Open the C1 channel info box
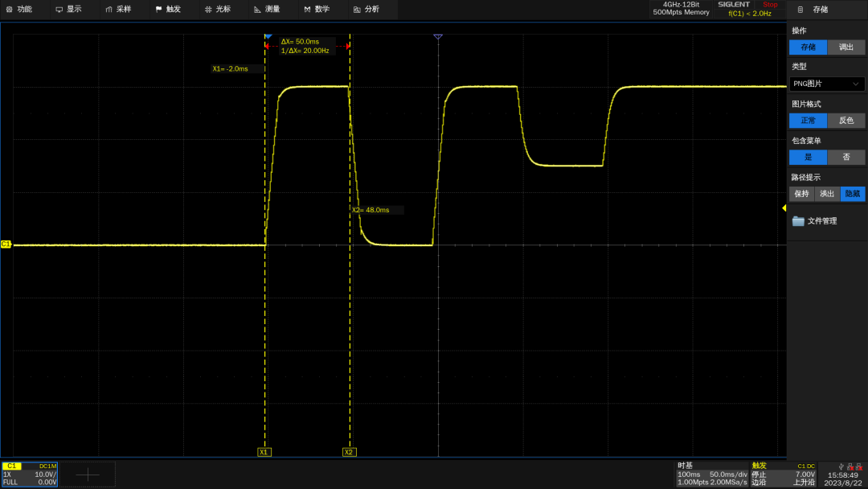868x489 pixels. tap(30, 474)
